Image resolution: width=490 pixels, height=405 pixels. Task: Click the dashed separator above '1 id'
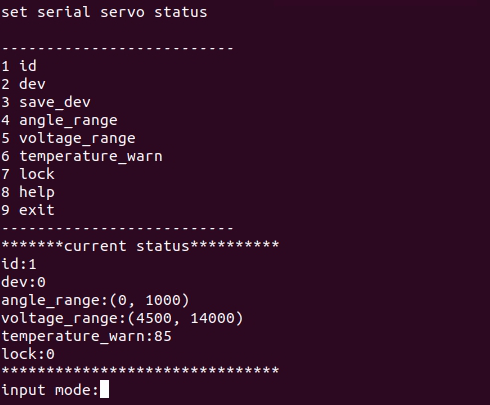[117, 48]
